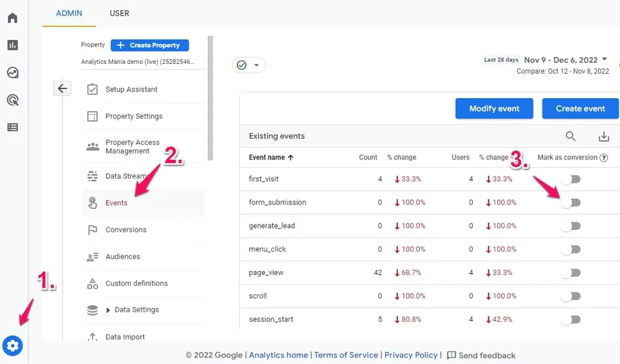Toggle conversion for scroll event
The height and width of the screenshot is (364, 620).
point(570,296)
